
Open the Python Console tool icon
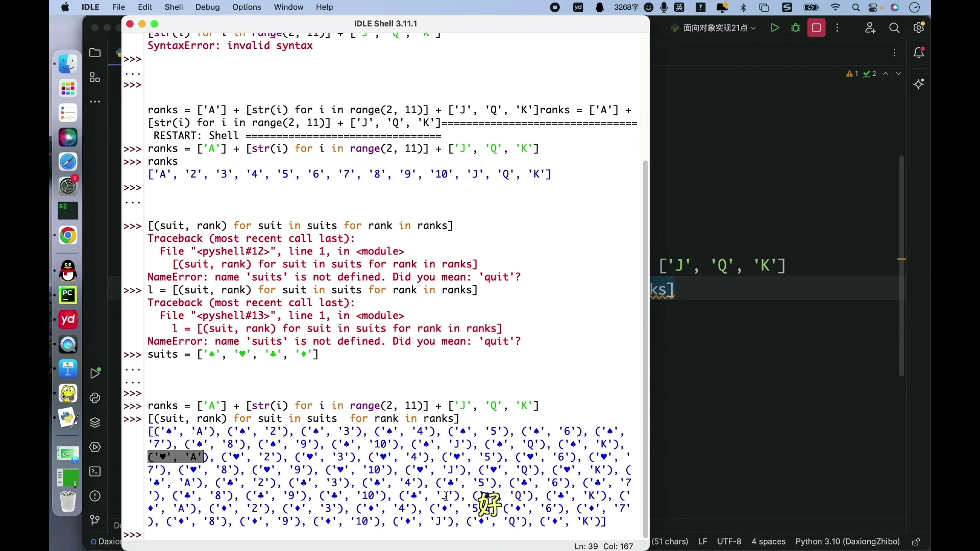(95, 398)
